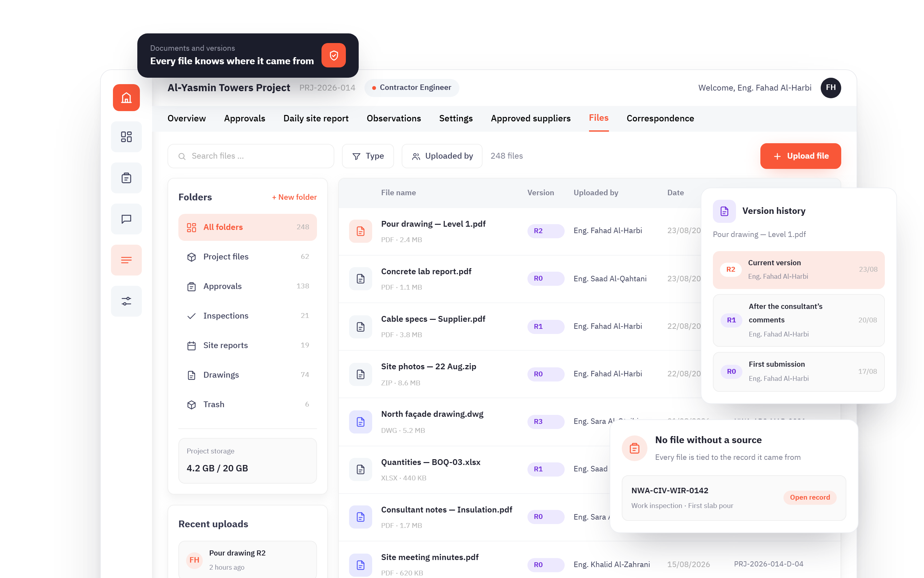
Task: Click file icon for Site photos — 22 Aug.zip
Action: (x=360, y=374)
